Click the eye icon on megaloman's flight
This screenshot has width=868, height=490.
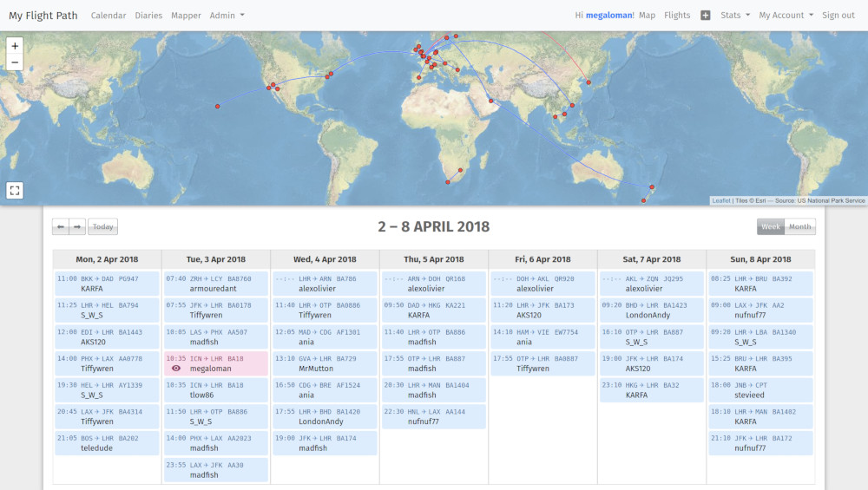(x=176, y=368)
